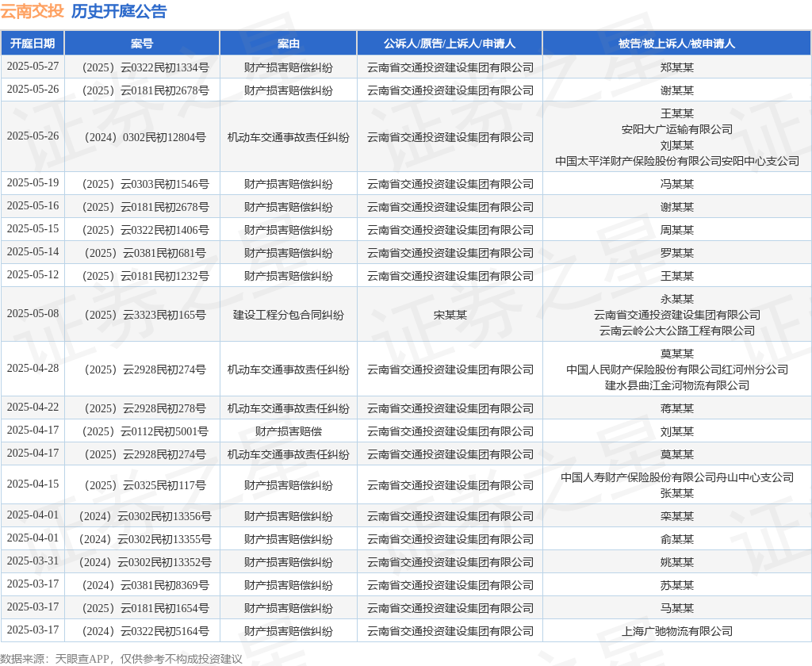This screenshot has height=666, width=812.
Task: Select case number (2024)云0302民初13356号
Action: 146,516
